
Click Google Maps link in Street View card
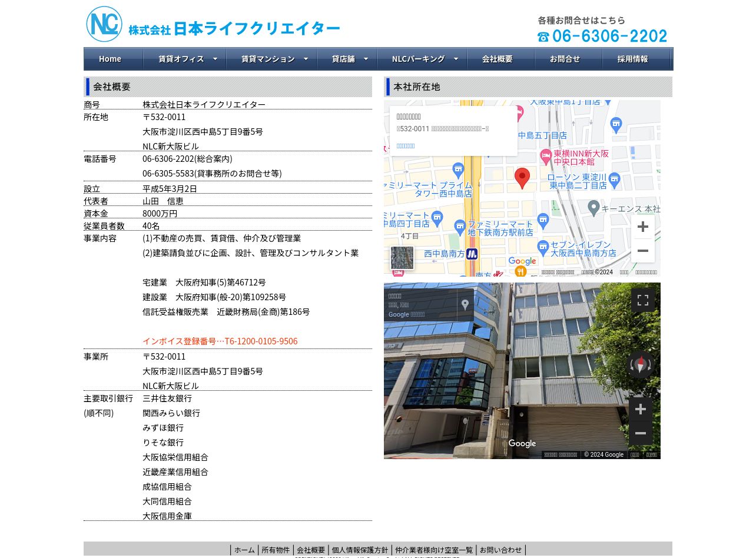(406, 314)
